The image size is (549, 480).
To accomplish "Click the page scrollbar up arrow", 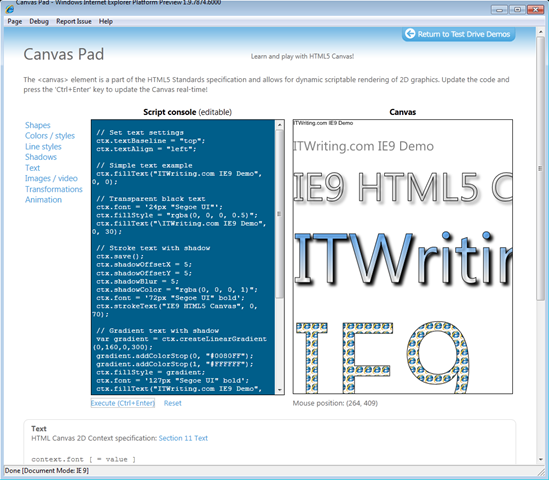I will click(540, 32).
